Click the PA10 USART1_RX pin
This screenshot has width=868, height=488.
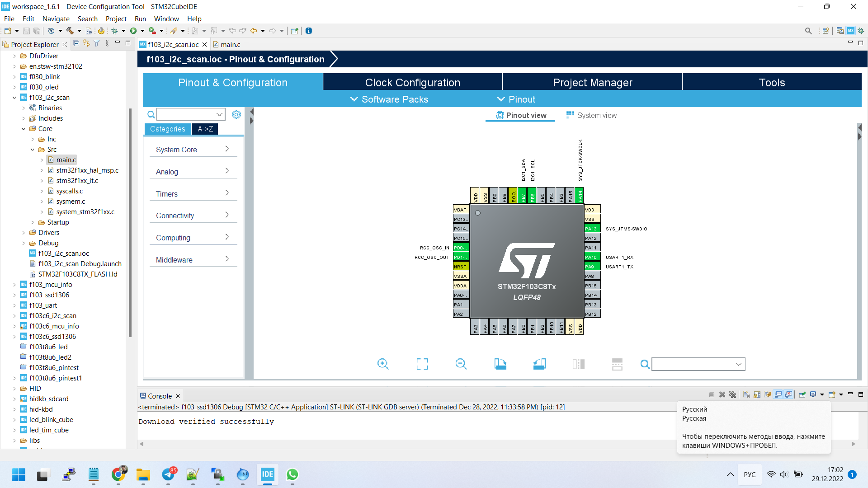click(x=592, y=257)
